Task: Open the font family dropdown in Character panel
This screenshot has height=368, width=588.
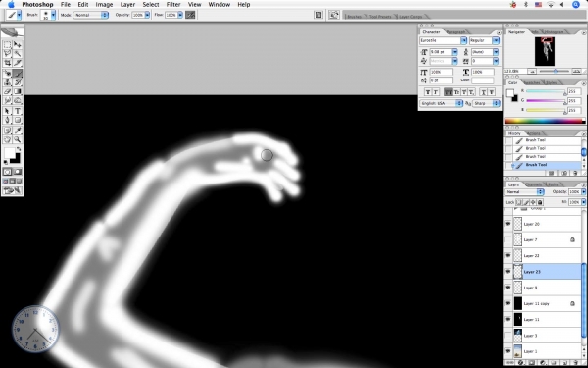Action: (464, 40)
